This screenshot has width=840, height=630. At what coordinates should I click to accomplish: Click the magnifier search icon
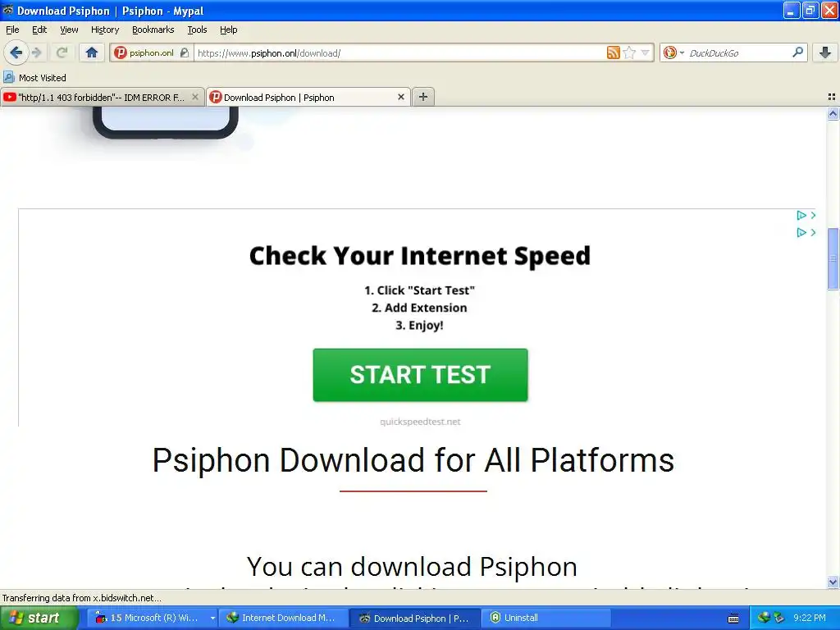click(797, 52)
